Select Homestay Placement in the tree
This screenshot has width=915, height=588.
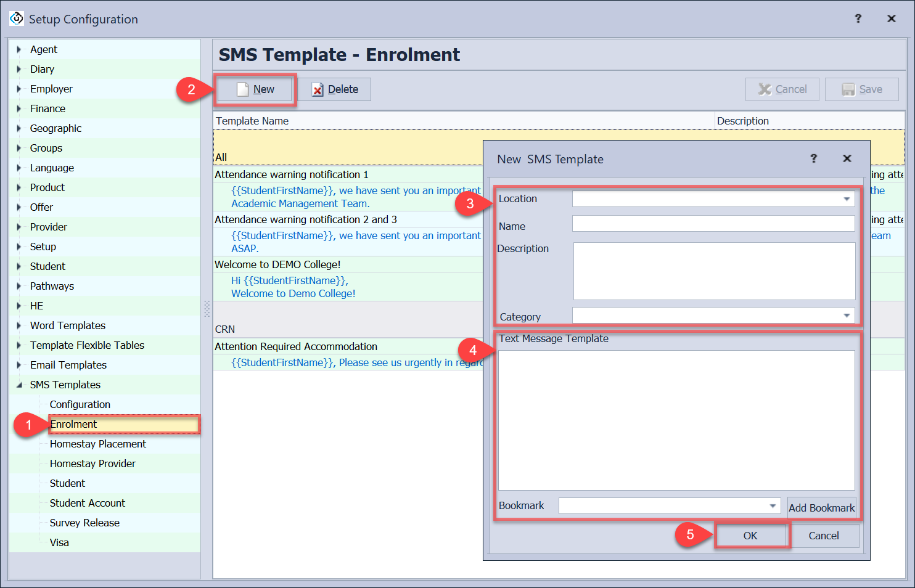pyautogui.click(x=97, y=444)
